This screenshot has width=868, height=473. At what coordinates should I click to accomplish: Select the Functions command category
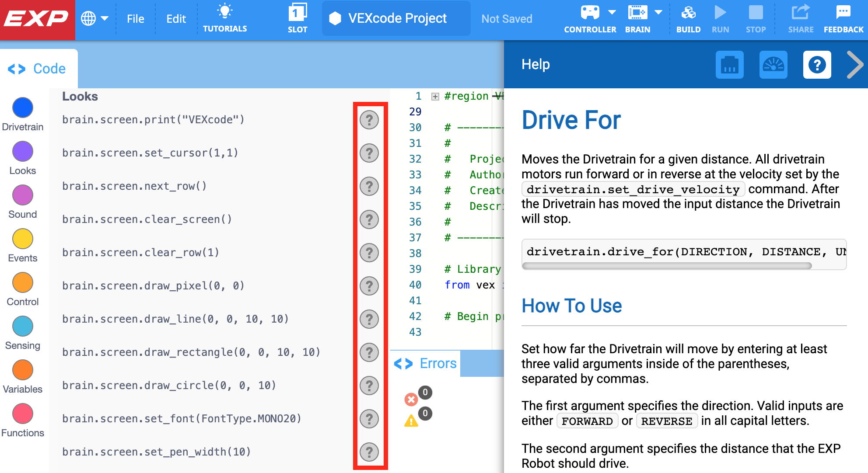[23, 414]
